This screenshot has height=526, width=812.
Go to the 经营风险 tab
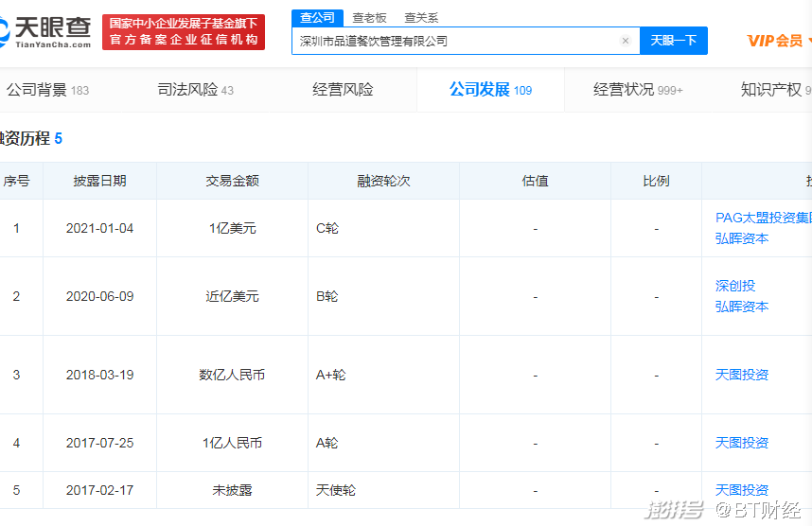point(343,90)
